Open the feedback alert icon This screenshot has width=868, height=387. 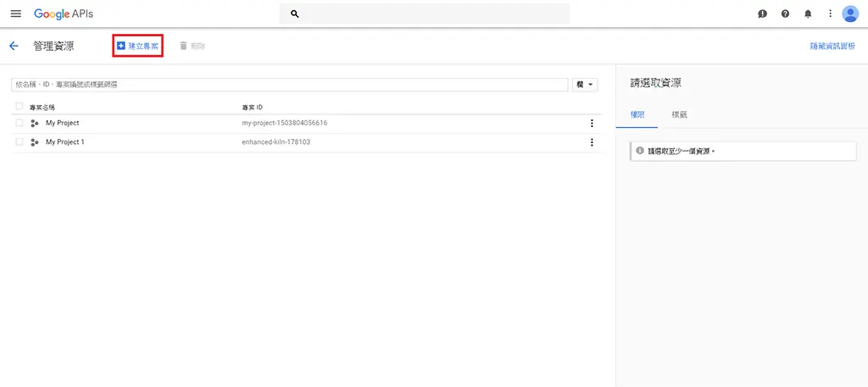(762, 14)
